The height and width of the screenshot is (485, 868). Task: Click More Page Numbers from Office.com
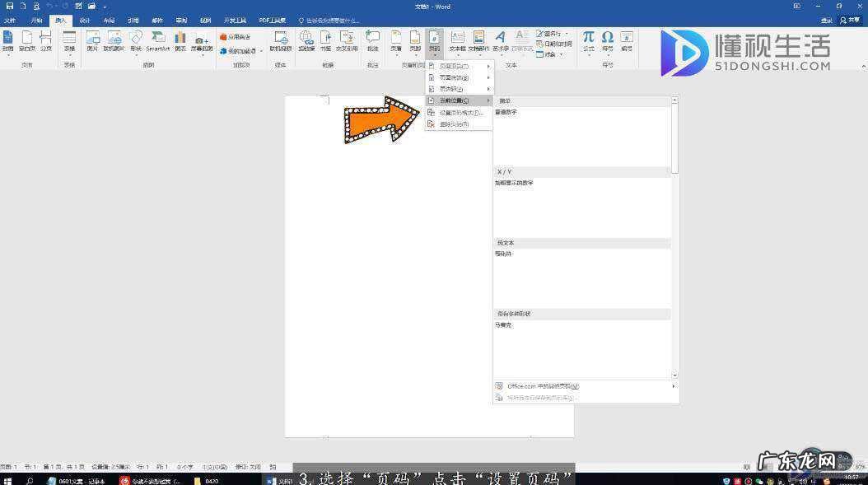(544, 386)
